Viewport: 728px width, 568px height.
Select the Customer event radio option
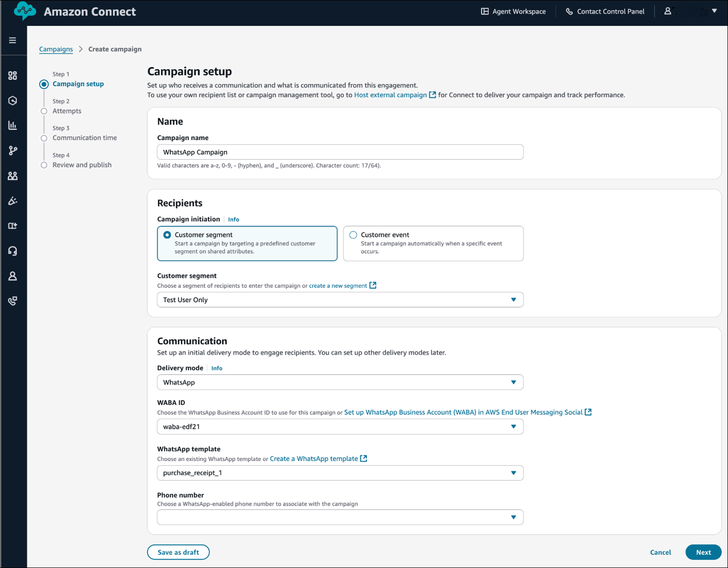tap(353, 235)
